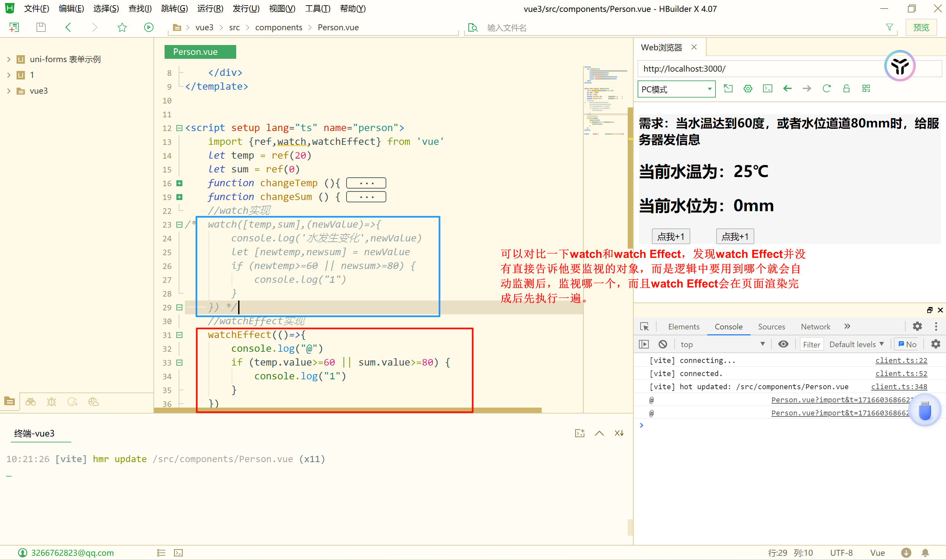Refresh the built-in web browser page
The width and height of the screenshot is (946, 560).
click(x=826, y=89)
